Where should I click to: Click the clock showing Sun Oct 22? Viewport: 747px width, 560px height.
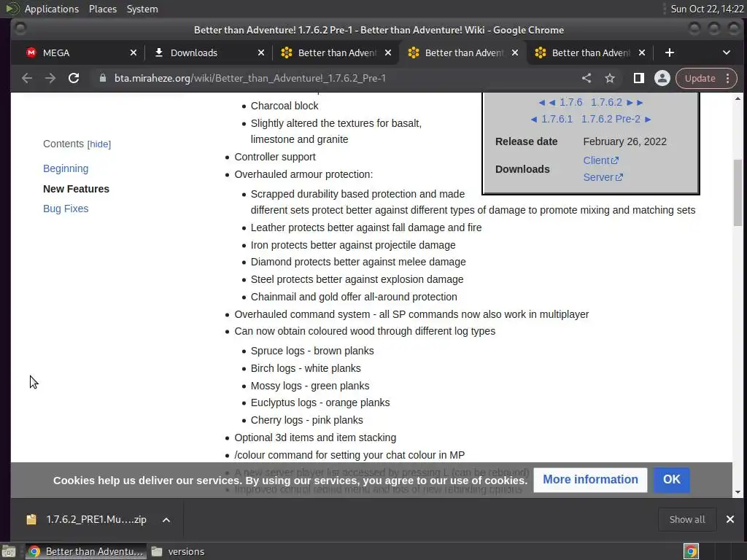click(707, 9)
